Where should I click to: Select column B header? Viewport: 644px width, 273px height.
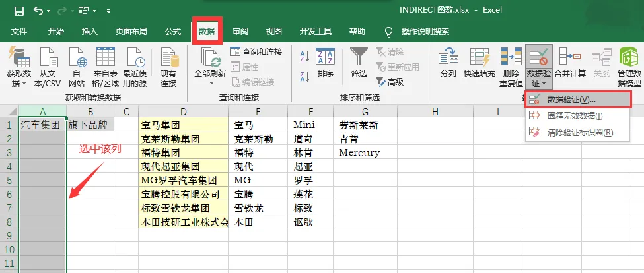click(90, 111)
